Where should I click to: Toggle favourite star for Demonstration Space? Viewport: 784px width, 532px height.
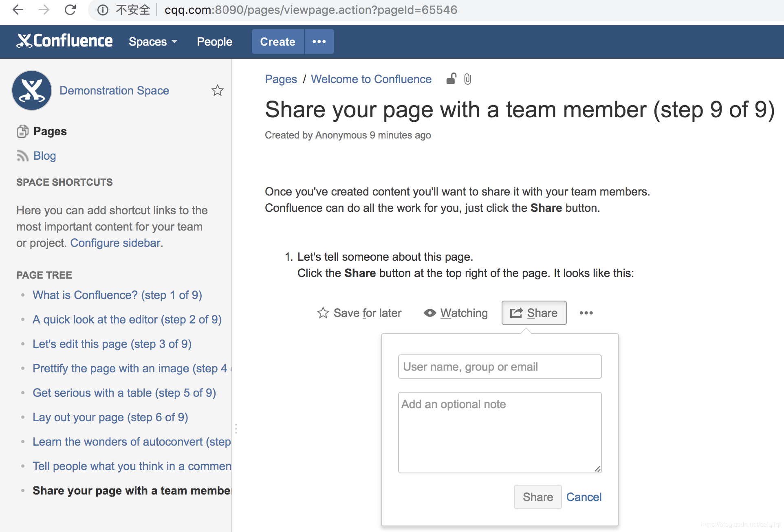pyautogui.click(x=218, y=90)
